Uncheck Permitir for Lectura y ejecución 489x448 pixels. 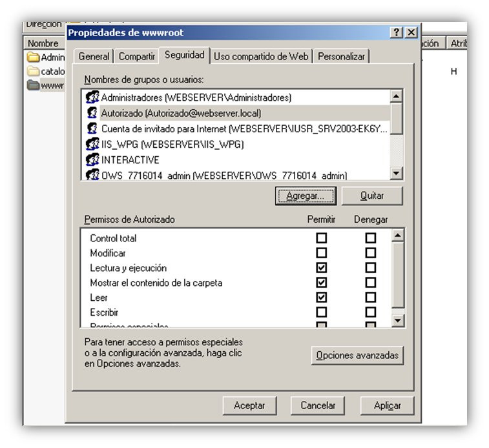pos(321,268)
